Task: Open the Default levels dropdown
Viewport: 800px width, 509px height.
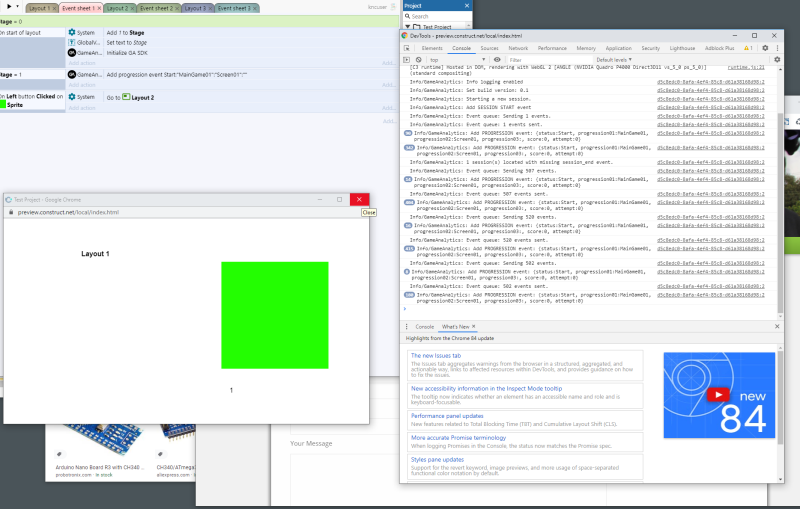Action: coord(614,60)
